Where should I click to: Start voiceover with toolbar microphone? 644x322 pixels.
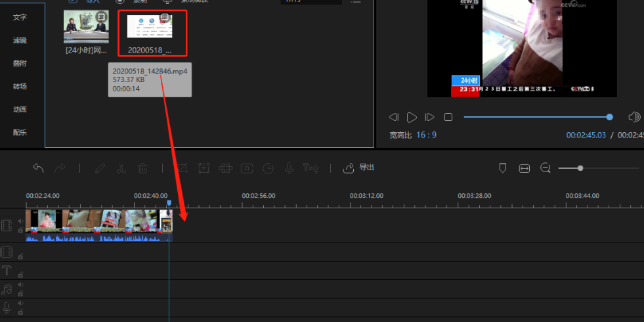289,168
